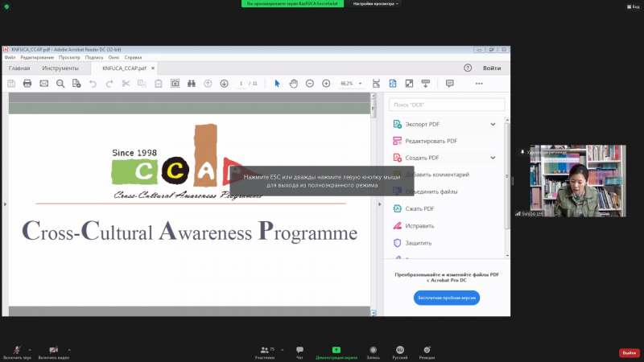The height and width of the screenshot is (362, 644).
Task: Click the magnifier search icon in toolbar
Action: point(60,84)
